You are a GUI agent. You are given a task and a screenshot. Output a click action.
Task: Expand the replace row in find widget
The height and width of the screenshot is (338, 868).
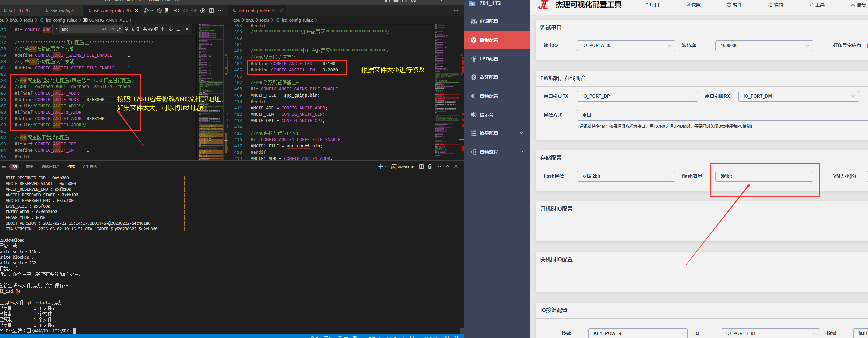pos(56,29)
